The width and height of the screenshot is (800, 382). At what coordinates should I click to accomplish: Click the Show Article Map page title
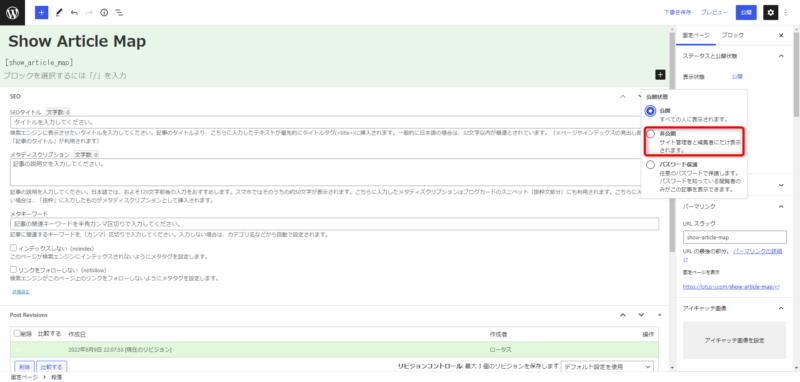click(77, 41)
